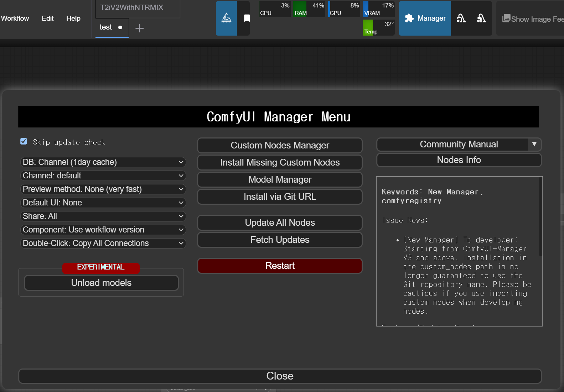Click the Show Image Feed icon
Screen dimensions: 564x392
click(x=506, y=18)
